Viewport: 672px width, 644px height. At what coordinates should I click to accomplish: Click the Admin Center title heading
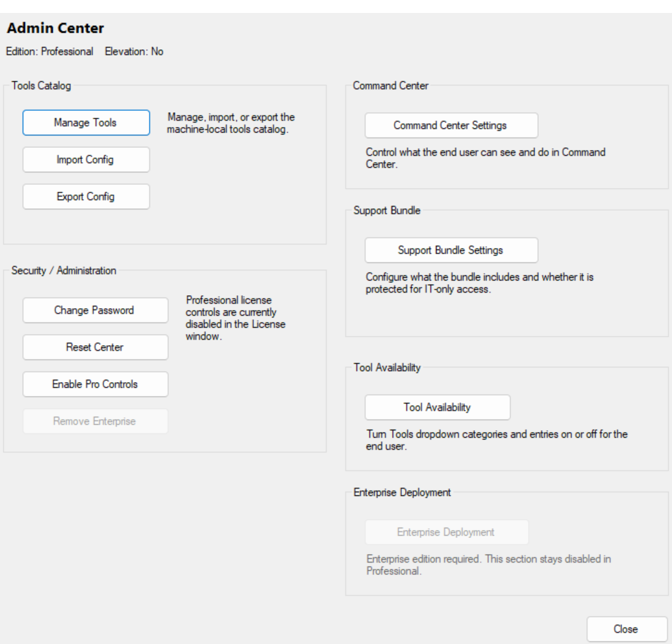tap(55, 28)
